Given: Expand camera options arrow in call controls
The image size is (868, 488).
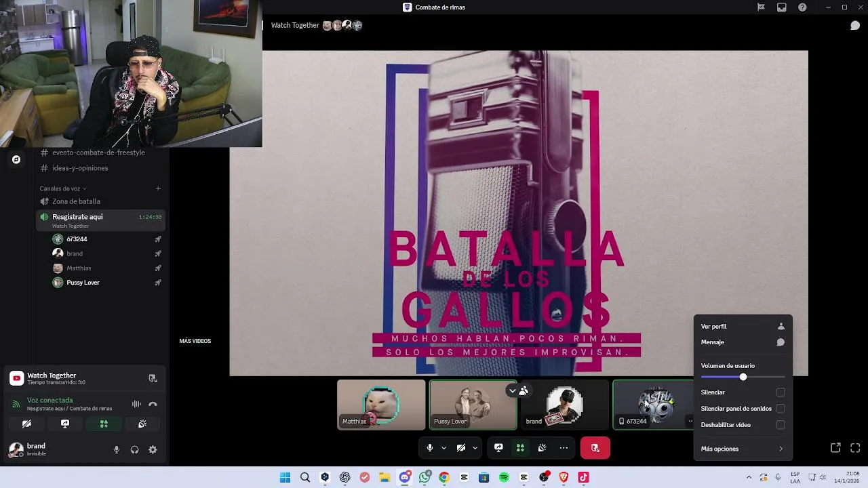Looking at the screenshot, I should [475, 448].
